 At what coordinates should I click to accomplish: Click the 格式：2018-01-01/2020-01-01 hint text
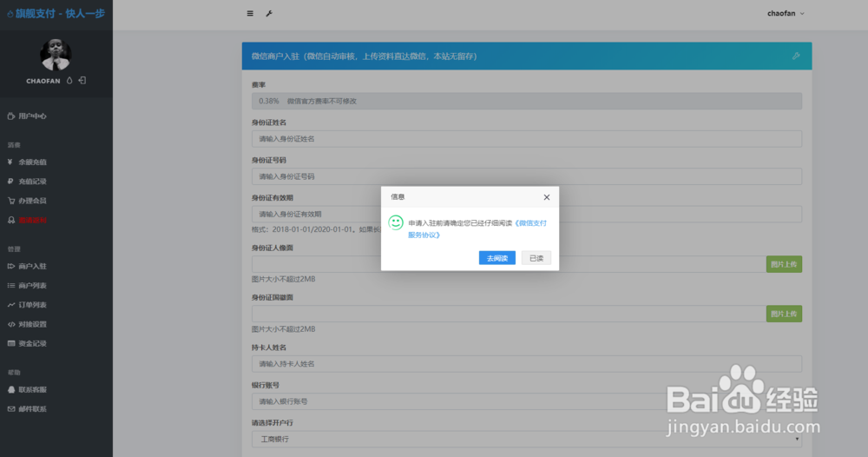[x=316, y=229]
